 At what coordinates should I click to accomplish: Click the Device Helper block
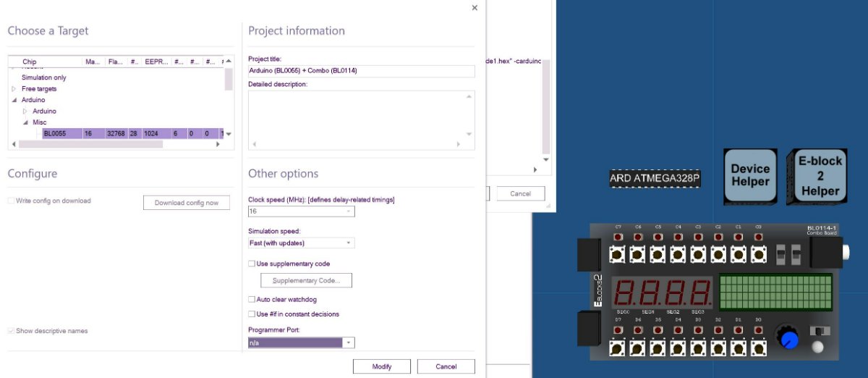[750, 175]
